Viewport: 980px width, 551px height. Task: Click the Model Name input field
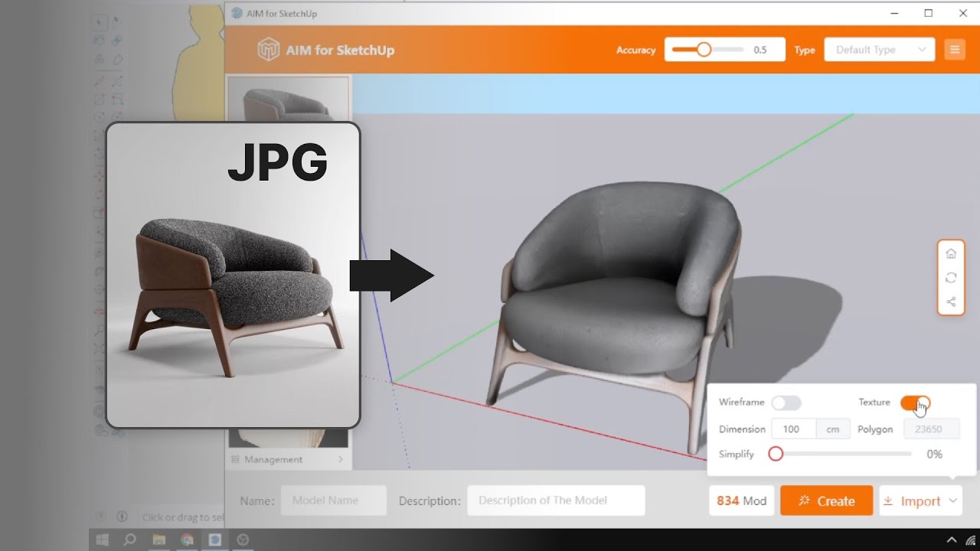pyautogui.click(x=334, y=500)
